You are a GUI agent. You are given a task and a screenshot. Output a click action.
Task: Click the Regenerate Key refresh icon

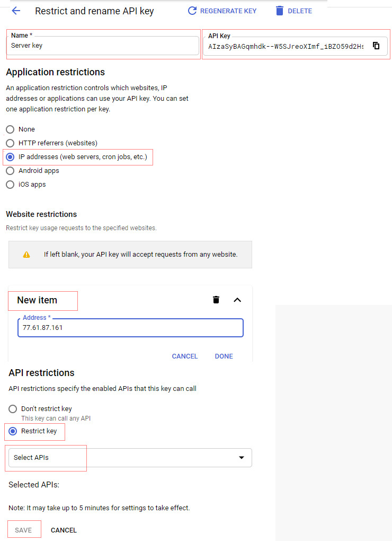[192, 11]
